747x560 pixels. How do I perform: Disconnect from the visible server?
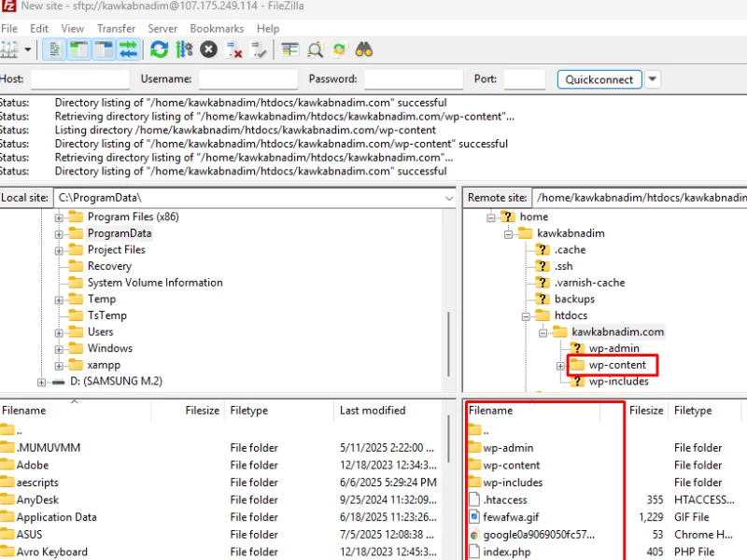pos(233,49)
